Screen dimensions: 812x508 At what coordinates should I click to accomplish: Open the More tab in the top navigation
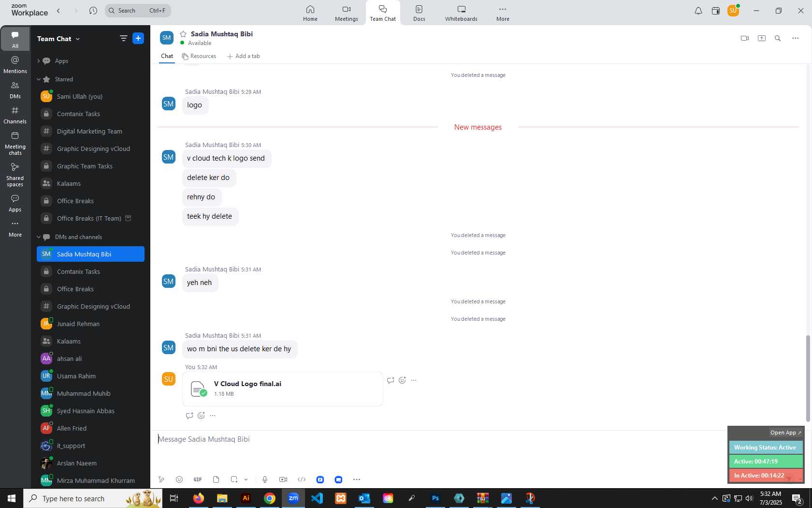(503, 13)
